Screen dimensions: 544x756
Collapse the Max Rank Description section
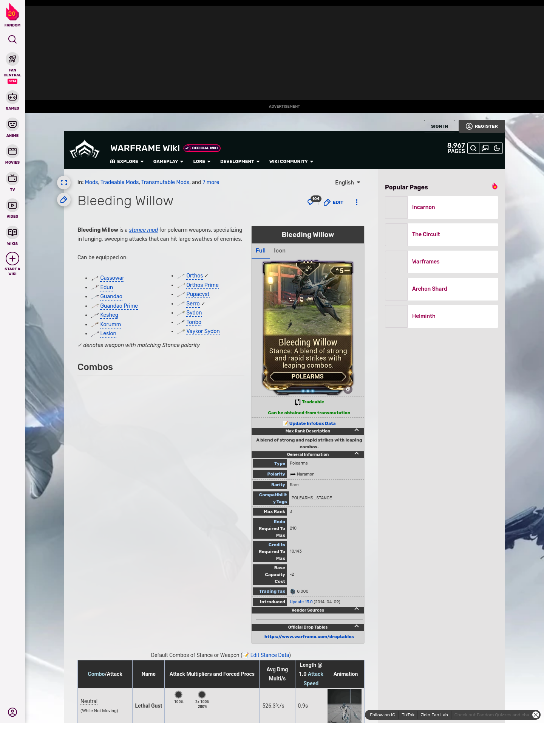coord(357,430)
